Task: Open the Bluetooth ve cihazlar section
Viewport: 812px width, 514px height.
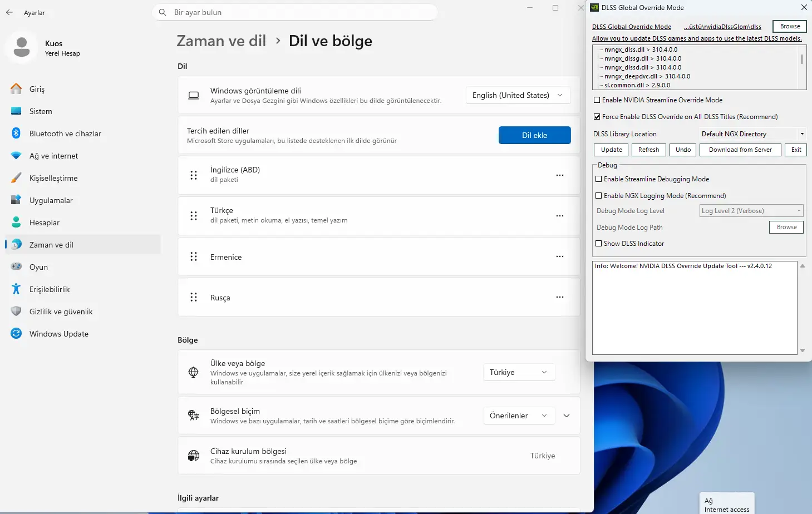Action: [x=65, y=134]
